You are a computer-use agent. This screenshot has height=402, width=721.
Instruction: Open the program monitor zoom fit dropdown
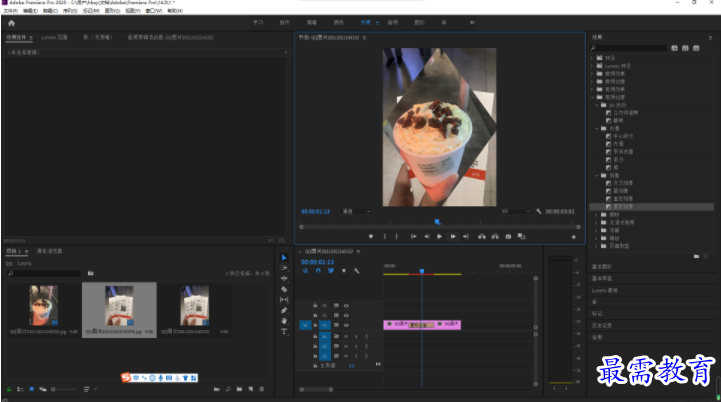pyautogui.click(x=356, y=211)
